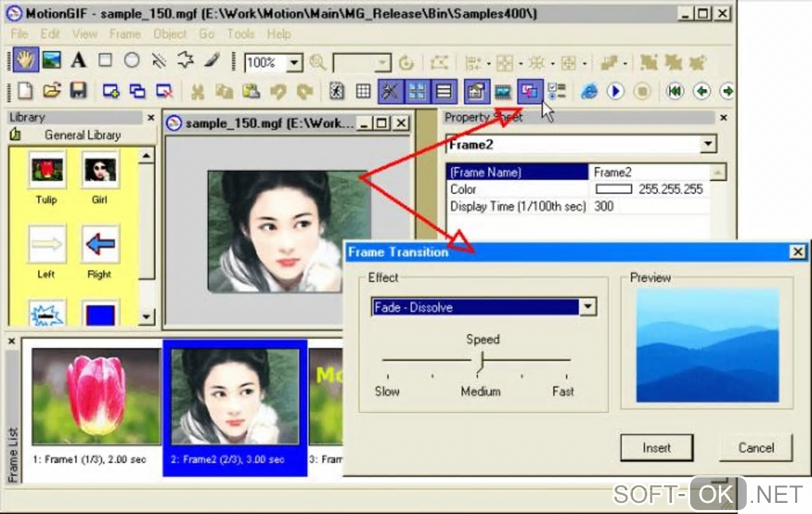Image resolution: width=812 pixels, height=514 pixels.
Task: Click the Library scrollbar down arrow
Action: coord(147,317)
